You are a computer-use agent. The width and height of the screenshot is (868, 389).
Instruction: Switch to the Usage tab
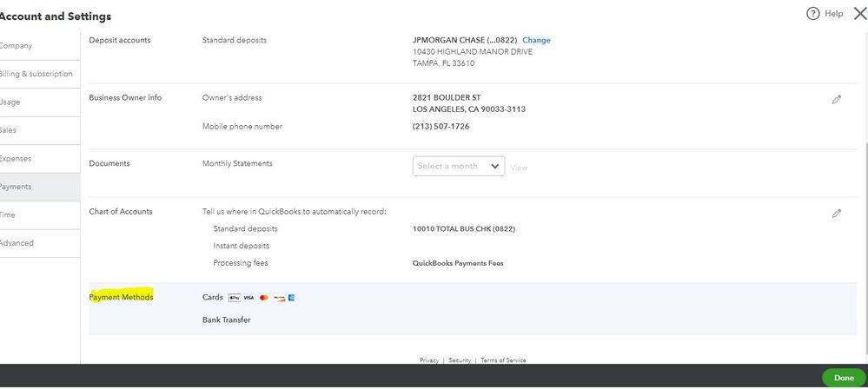40,102
